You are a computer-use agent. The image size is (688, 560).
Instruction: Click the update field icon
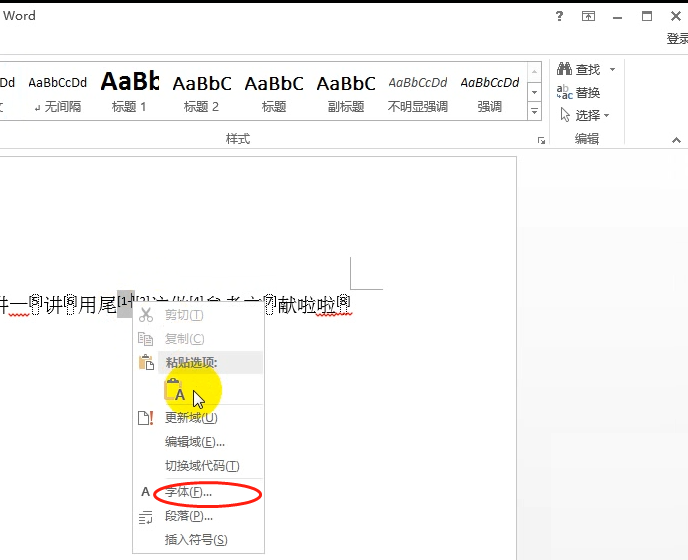pos(145,418)
